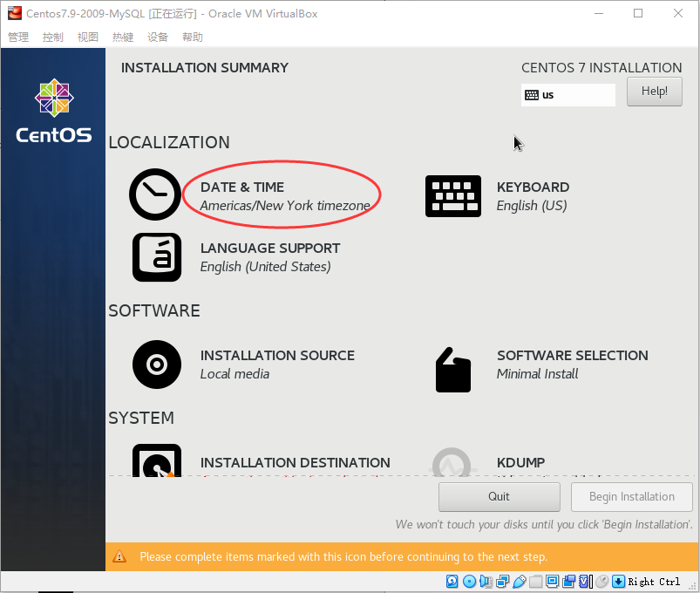
Task: Click the display status icon
Action: tap(552, 581)
